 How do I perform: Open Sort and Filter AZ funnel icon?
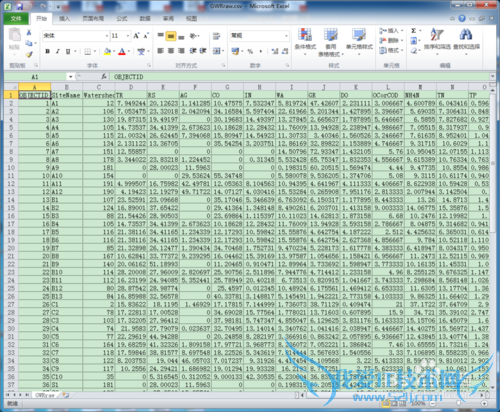(x=437, y=34)
